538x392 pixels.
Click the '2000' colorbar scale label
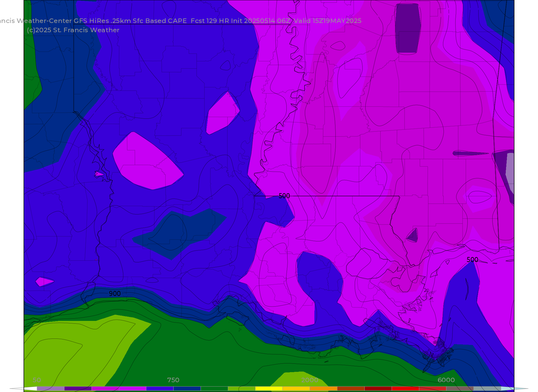(310, 380)
